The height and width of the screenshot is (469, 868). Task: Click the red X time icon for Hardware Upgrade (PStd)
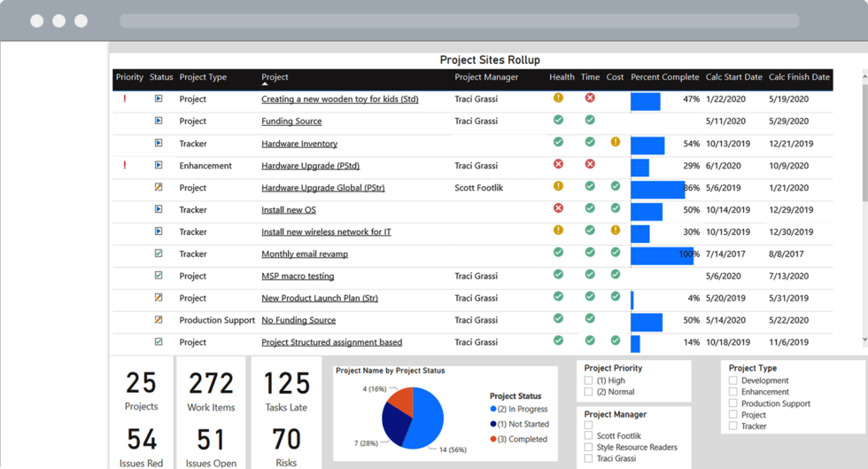590,164
